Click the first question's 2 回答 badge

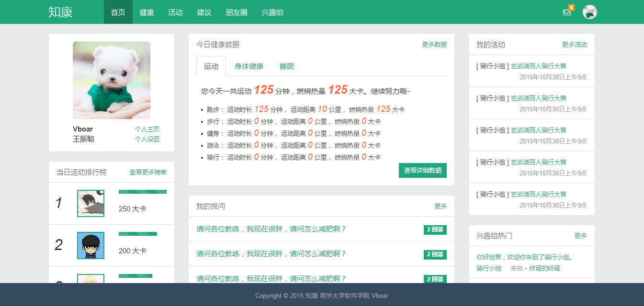435,229
